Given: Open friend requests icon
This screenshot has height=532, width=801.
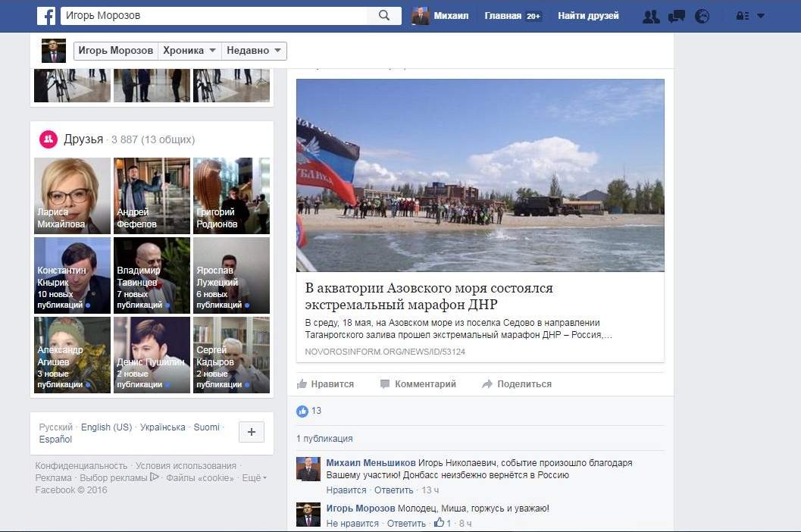Looking at the screenshot, I should pos(651,16).
